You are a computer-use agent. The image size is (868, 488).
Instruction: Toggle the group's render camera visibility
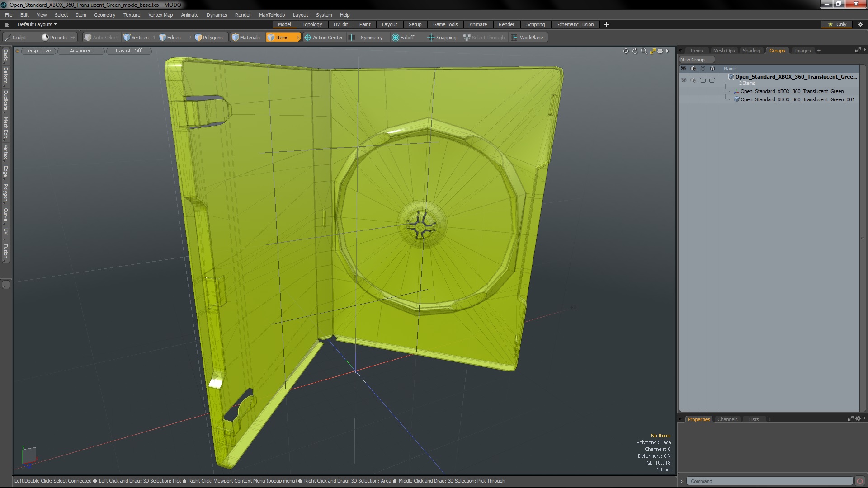coord(693,80)
